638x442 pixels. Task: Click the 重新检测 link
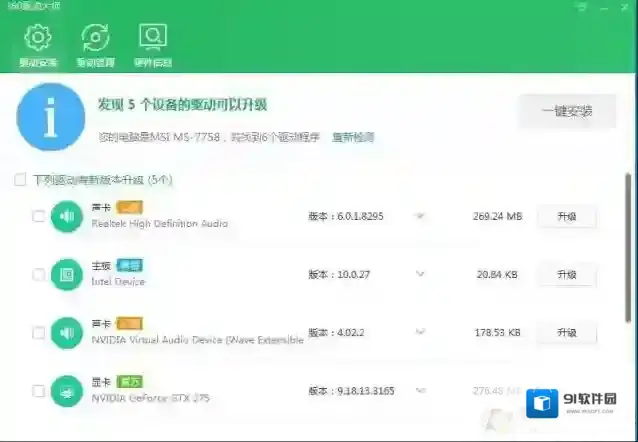pyautogui.click(x=352, y=136)
